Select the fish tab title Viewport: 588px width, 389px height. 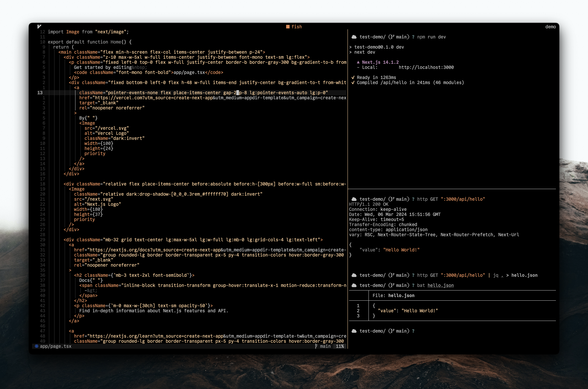point(296,27)
